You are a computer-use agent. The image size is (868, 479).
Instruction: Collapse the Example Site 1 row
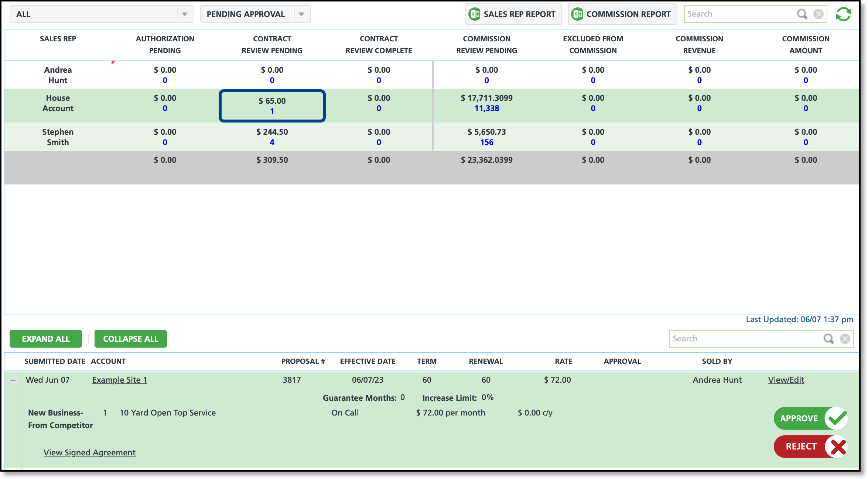point(13,380)
